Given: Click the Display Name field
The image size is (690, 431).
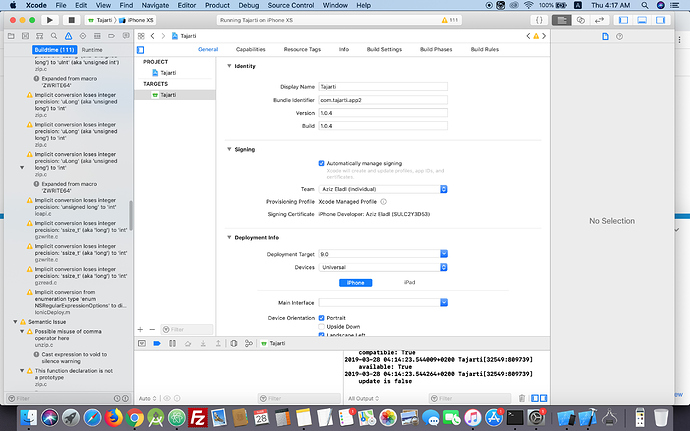Looking at the screenshot, I should [x=383, y=87].
